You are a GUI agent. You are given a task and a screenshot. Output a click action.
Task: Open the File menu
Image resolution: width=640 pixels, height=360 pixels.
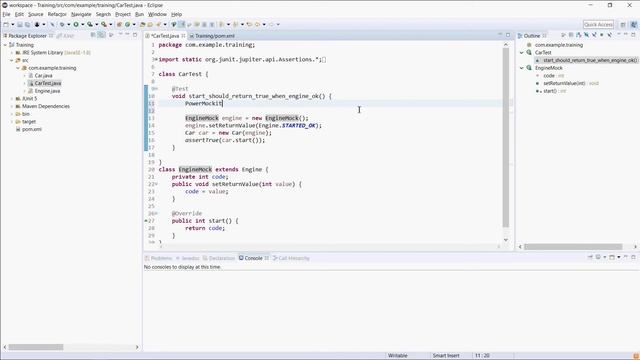(x=7, y=14)
